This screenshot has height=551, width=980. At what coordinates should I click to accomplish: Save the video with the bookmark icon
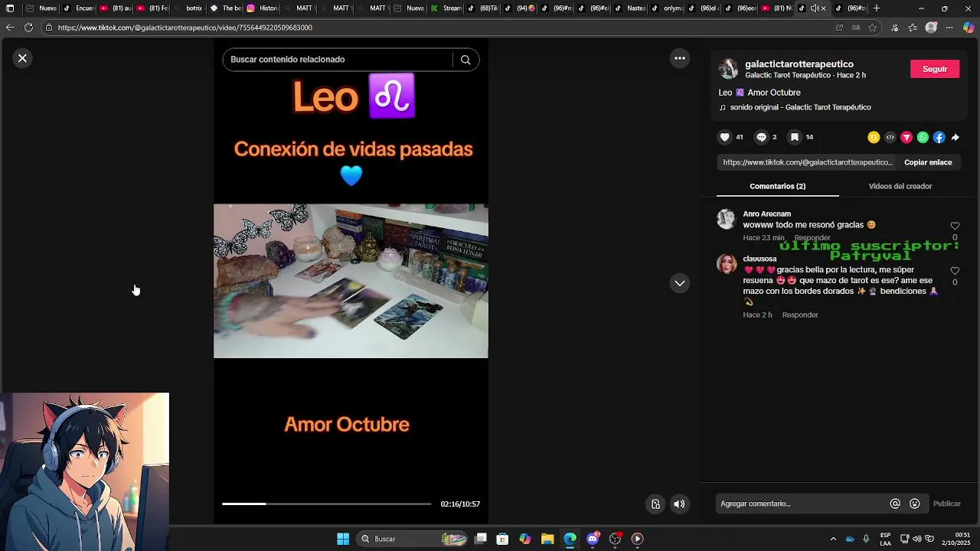click(x=795, y=137)
